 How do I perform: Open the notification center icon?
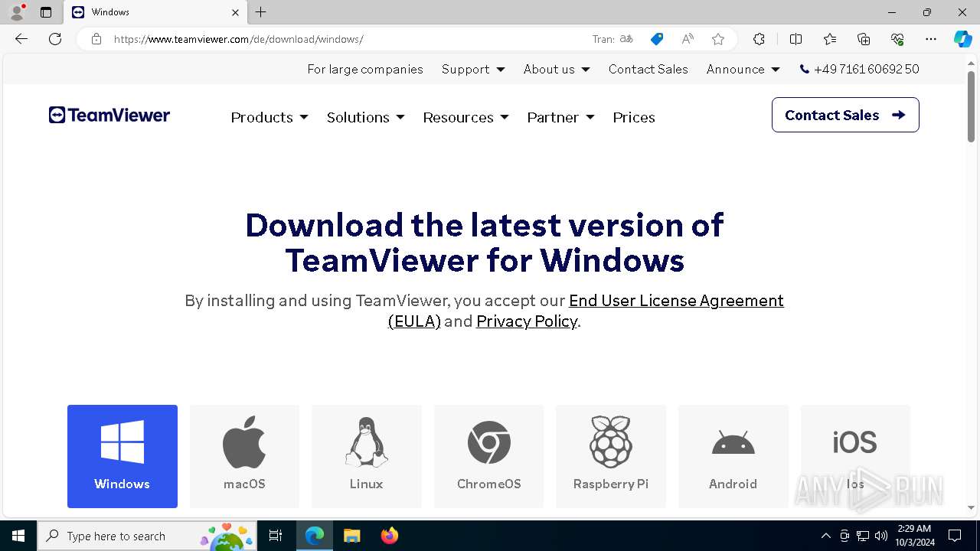pos(955,536)
